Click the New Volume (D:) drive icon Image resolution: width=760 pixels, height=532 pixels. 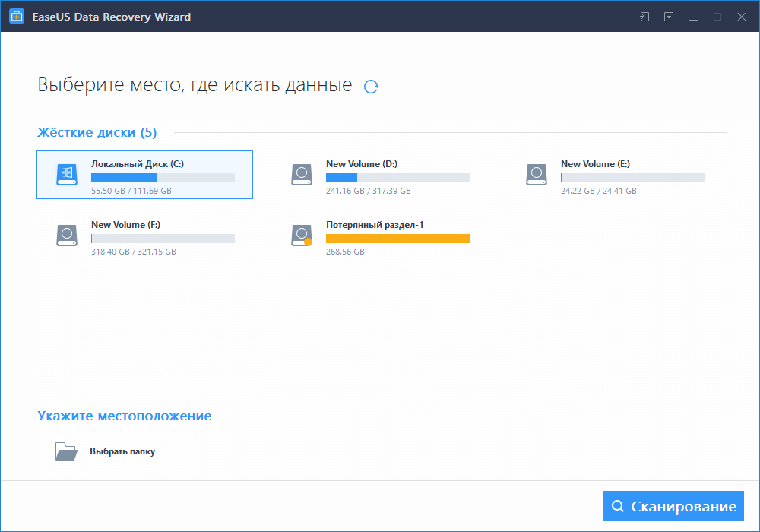click(x=302, y=175)
